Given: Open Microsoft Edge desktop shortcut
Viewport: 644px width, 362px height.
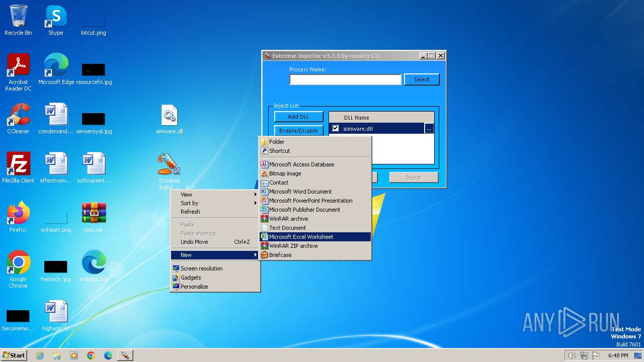Looking at the screenshot, I should pos(56,69).
